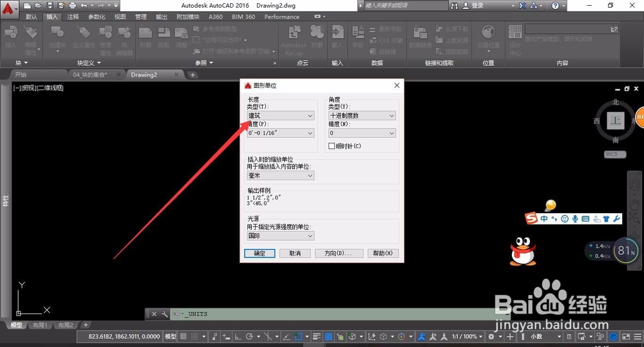
Task: Expand the 块 panel in the ribbon
Action: click(21, 63)
